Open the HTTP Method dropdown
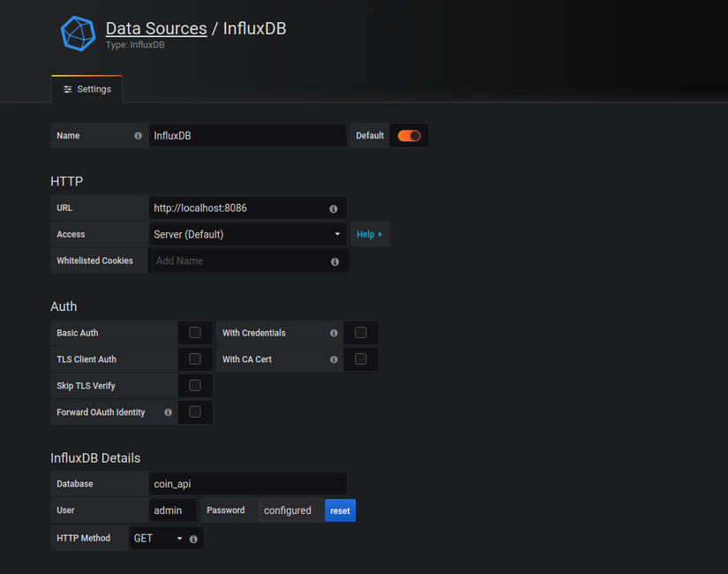The width and height of the screenshot is (728, 574). click(x=158, y=538)
